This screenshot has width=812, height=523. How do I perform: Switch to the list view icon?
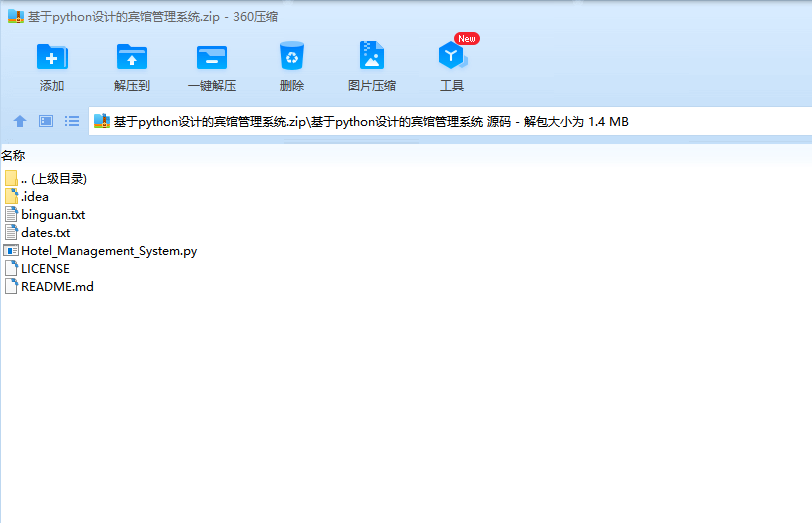pyautogui.click(x=71, y=121)
